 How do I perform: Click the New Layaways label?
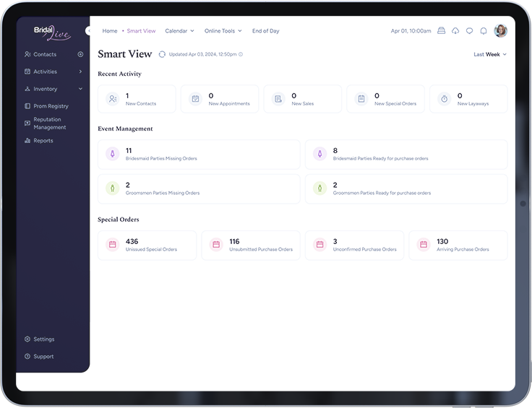(473, 104)
